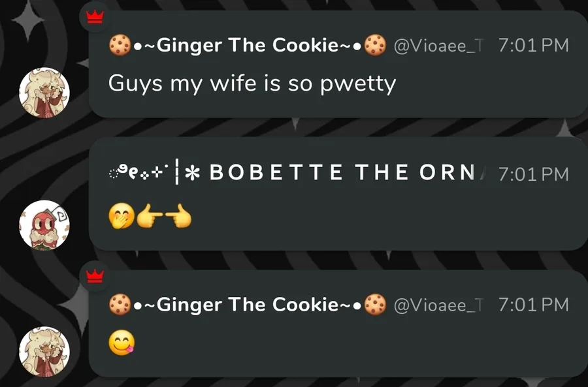This screenshot has width=588, height=387.
Task: Click the face-with-hand-over-mouth emoji in Bobette's message
Action: pos(121,217)
